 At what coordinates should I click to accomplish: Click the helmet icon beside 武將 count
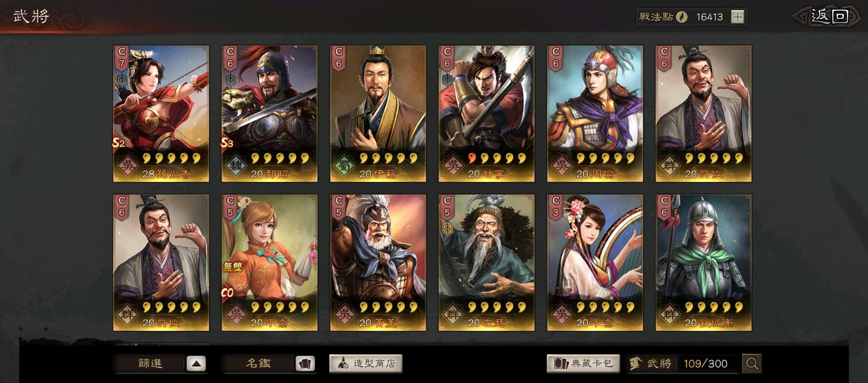[x=635, y=363]
